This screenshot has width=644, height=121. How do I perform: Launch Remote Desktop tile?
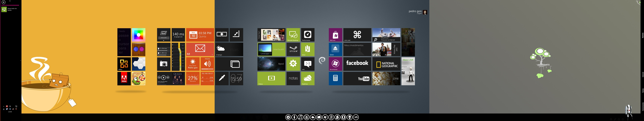point(293,35)
